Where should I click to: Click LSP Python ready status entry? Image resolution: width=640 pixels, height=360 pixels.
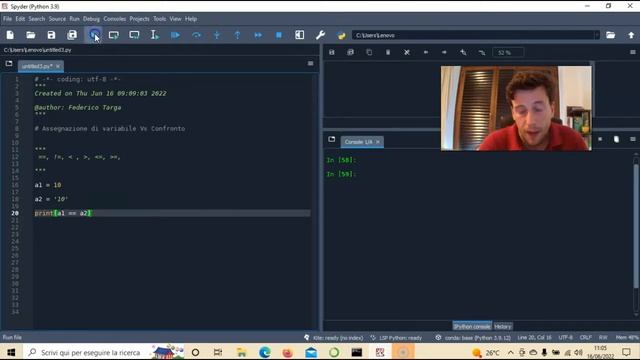click(396, 338)
